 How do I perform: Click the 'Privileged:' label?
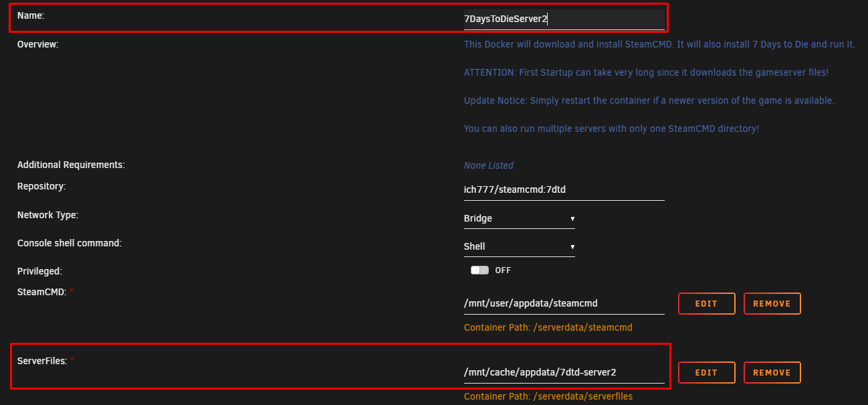coord(39,271)
